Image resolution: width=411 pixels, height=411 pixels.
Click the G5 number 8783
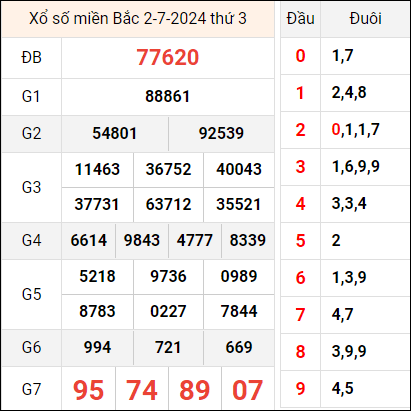pos(97,311)
